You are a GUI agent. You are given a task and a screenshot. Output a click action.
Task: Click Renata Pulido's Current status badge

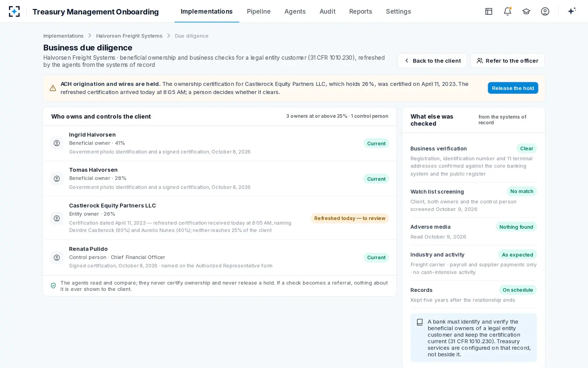(x=376, y=258)
